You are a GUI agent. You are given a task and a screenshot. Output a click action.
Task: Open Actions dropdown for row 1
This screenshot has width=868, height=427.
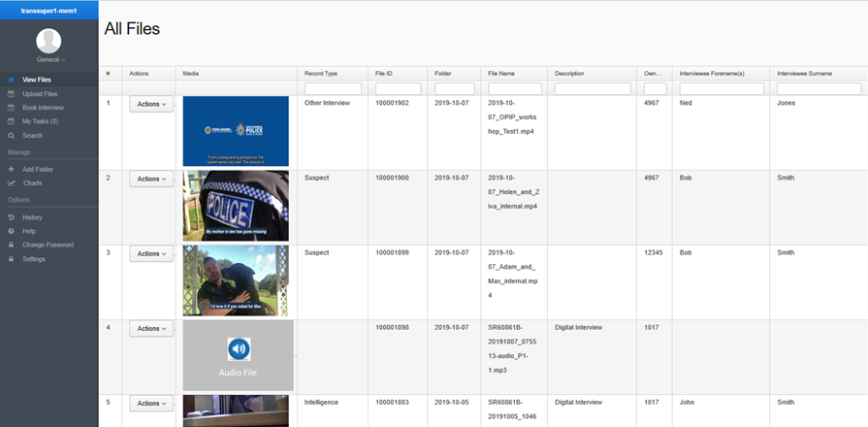pyautogui.click(x=151, y=104)
